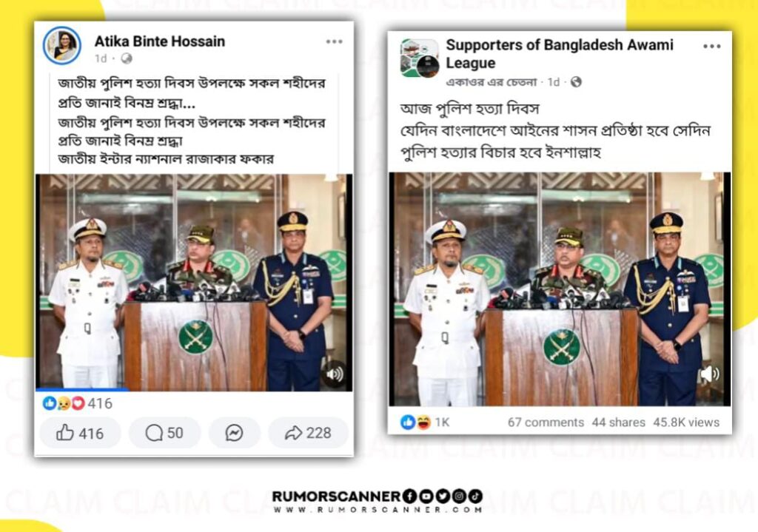Share the post using 228 share button
Image resolution: width=758 pixels, height=532 pixels.
point(308,433)
